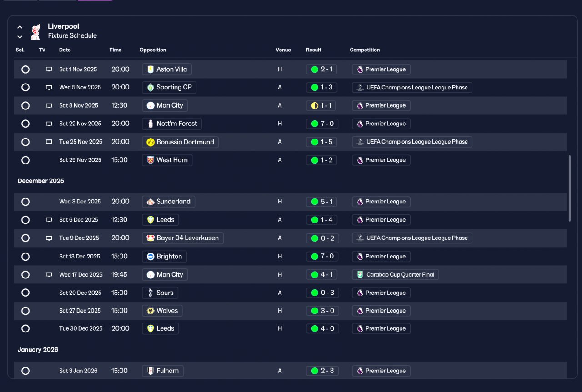Viewport: 582px width, 392px height.
Task: Click the half-yellow draw indicator for Man City 1 - 1
Action: pos(315,105)
